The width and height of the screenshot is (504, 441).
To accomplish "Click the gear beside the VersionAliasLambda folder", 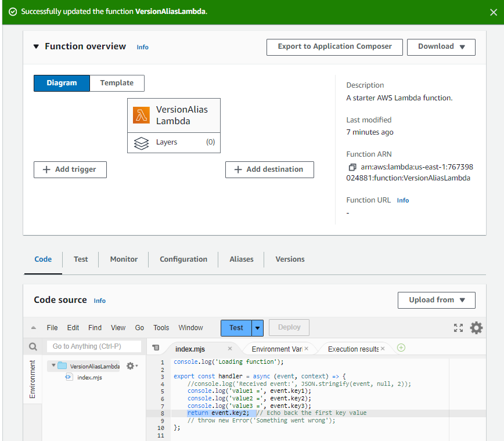I will (129, 366).
